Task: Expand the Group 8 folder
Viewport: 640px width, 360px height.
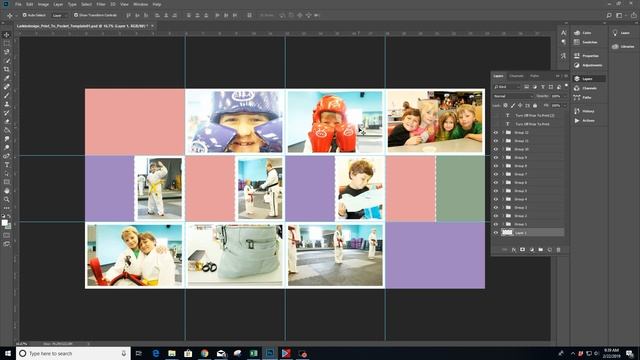Action: point(503,166)
